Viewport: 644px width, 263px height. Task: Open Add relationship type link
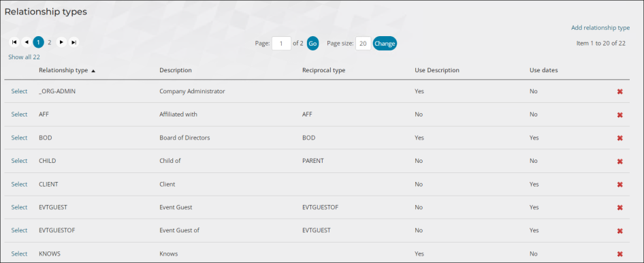[x=600, y=28]
